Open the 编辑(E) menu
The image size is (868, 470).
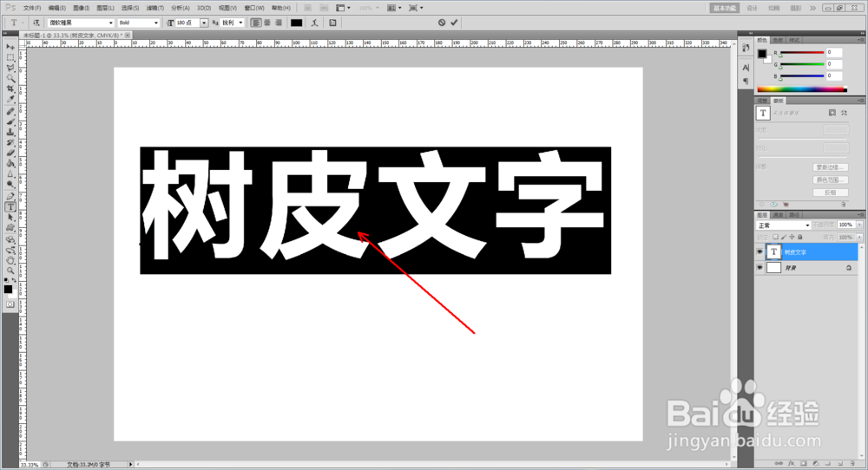[56, 8]
